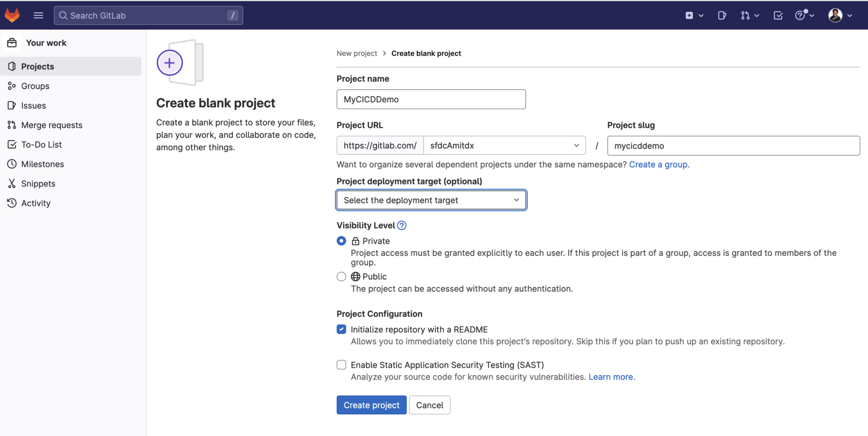Open the To-Do List icon in the top bar

coord(778,15)
